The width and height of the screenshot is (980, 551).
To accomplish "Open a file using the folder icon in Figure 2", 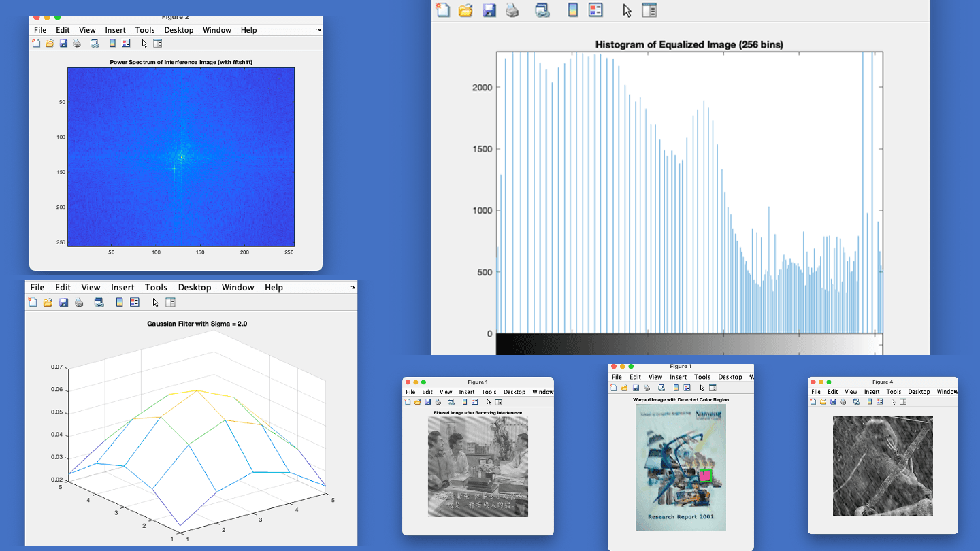I will point(49,43).
